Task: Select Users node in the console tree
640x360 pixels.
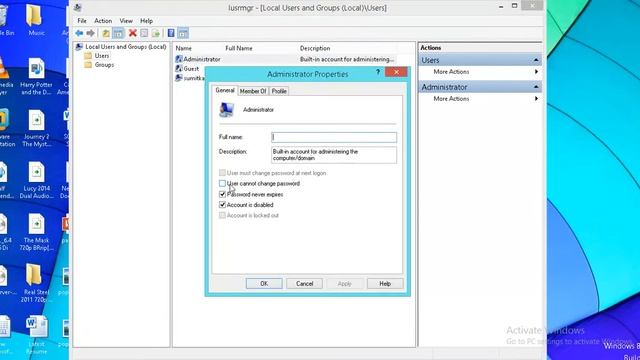Action: [102, 56]
